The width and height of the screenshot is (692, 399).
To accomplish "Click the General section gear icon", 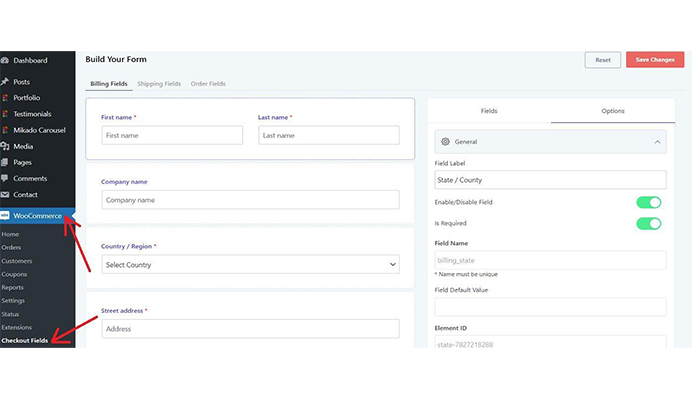I will [445, 142].
